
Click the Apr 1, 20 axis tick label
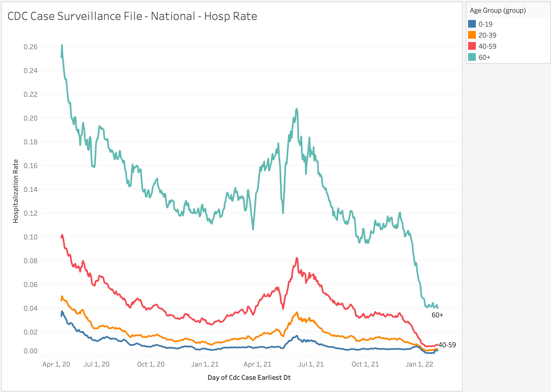pos(56,364)
